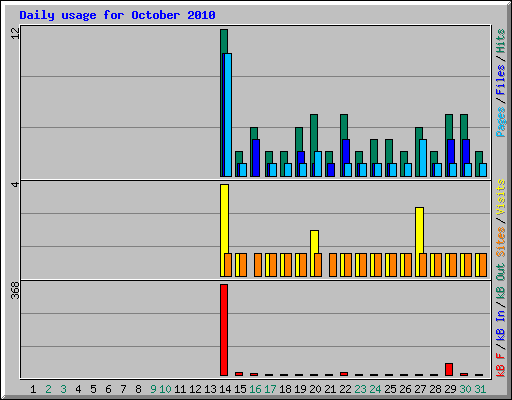Click the blue 'Files' legend label
The image size is (512, 400).
500,79
